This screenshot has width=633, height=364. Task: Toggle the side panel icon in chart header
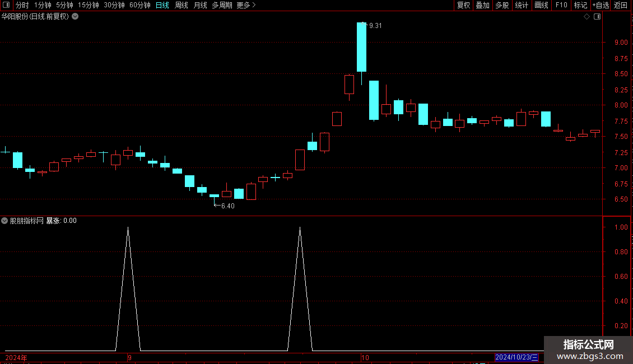(x=597, y=17)
